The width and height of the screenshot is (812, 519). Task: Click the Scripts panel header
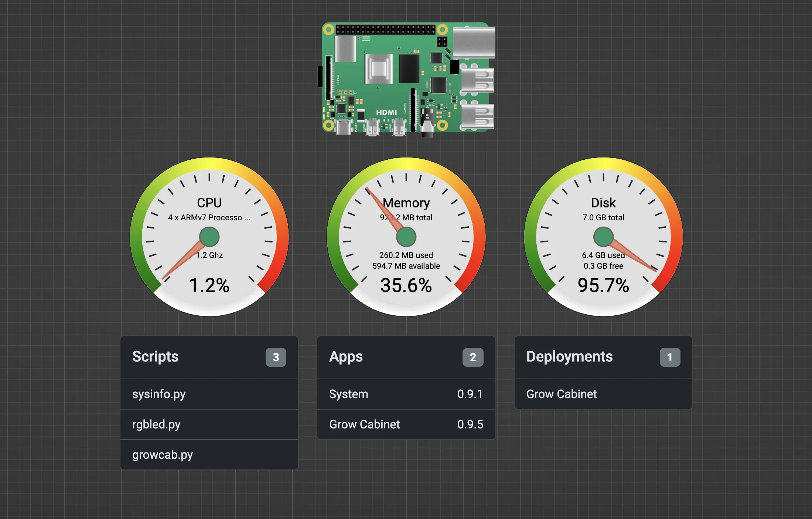(x=156, y=357)
